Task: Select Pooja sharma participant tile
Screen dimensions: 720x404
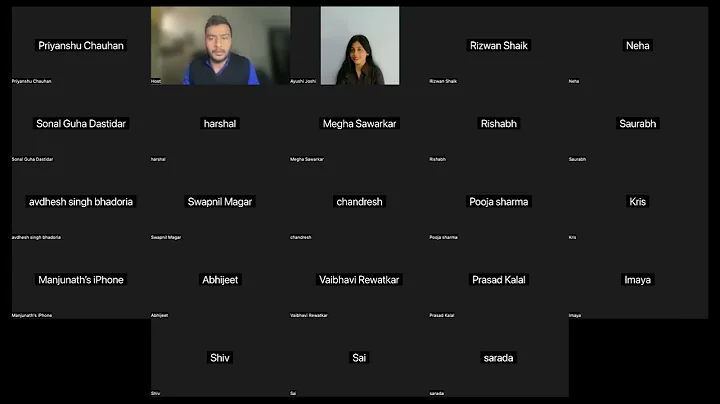Action: coord(499,202)
